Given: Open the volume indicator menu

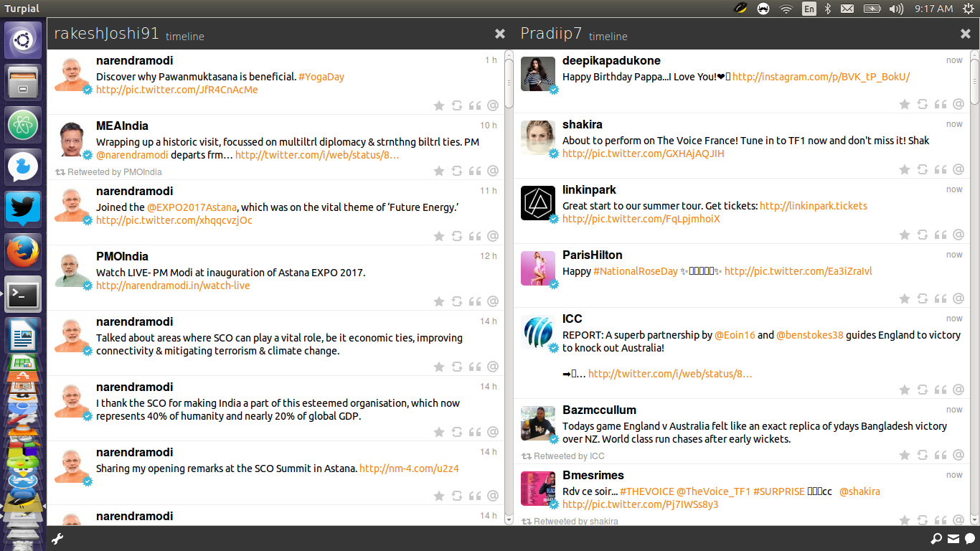Looking at the screenshot, I should [x=896, y=9].
